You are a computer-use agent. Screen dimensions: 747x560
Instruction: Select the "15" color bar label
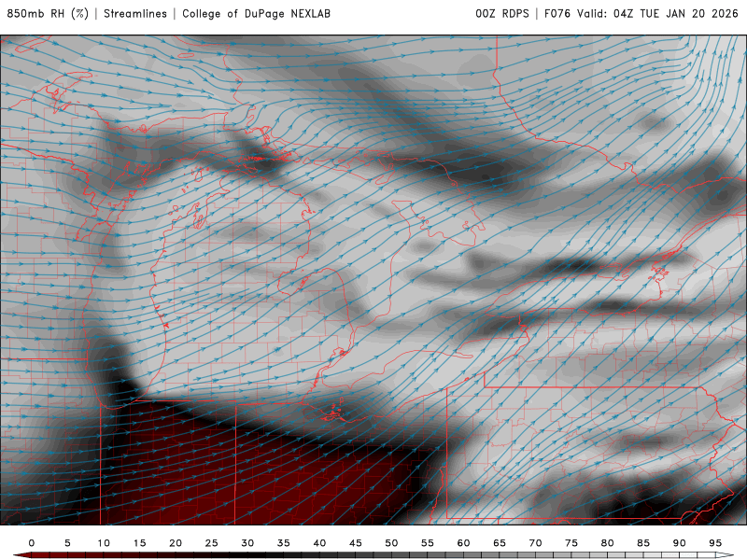coord(139,543)
